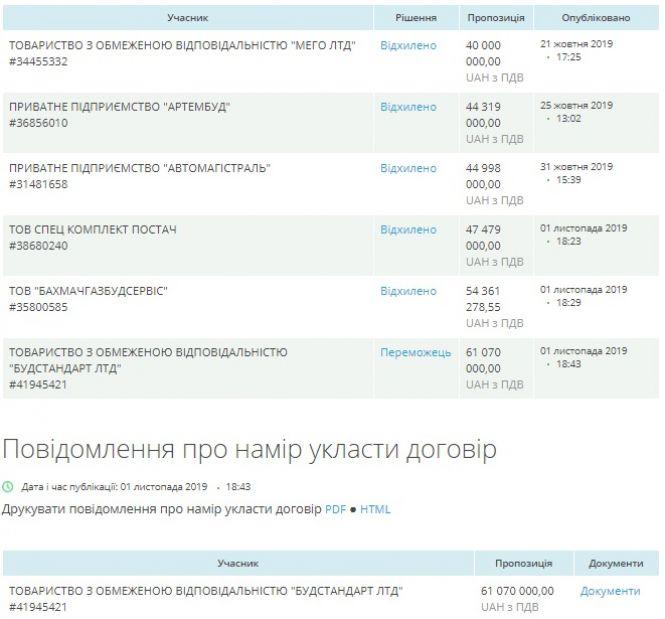Open the Переможець decision link
The height and width of the screenshot is (619, 665).
tap(416, 353)
